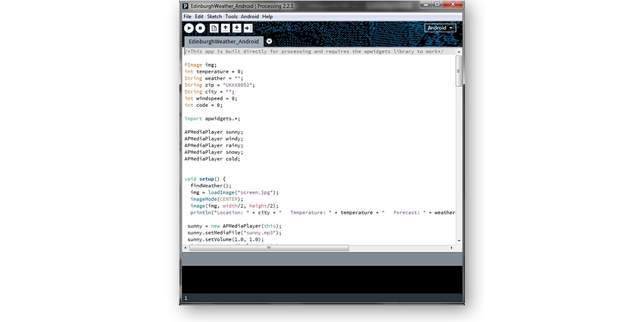Open the File menu
The width and height of the screenshot is (644, 322).
click(x=187, y=17)
